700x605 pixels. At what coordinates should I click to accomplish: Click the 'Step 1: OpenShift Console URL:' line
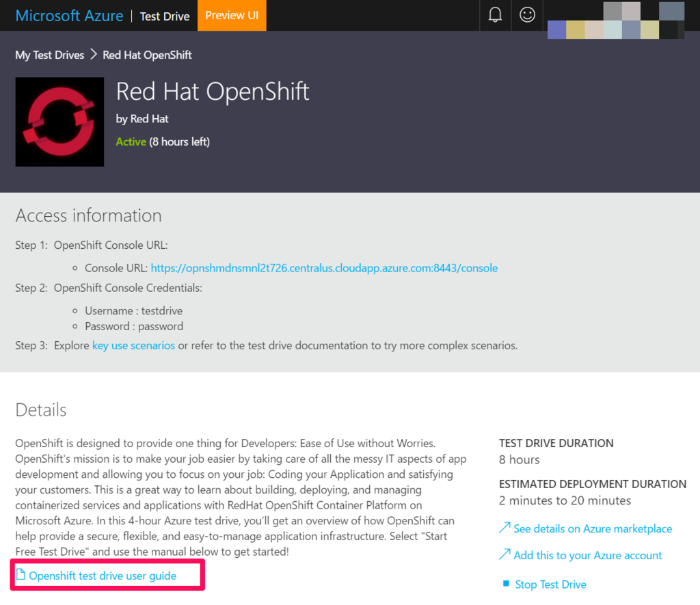coord(92,245)
